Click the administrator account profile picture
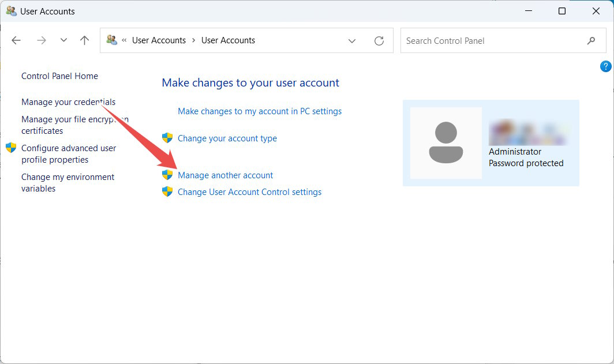This screenshot has width=614, height=364. pos(447,142)
